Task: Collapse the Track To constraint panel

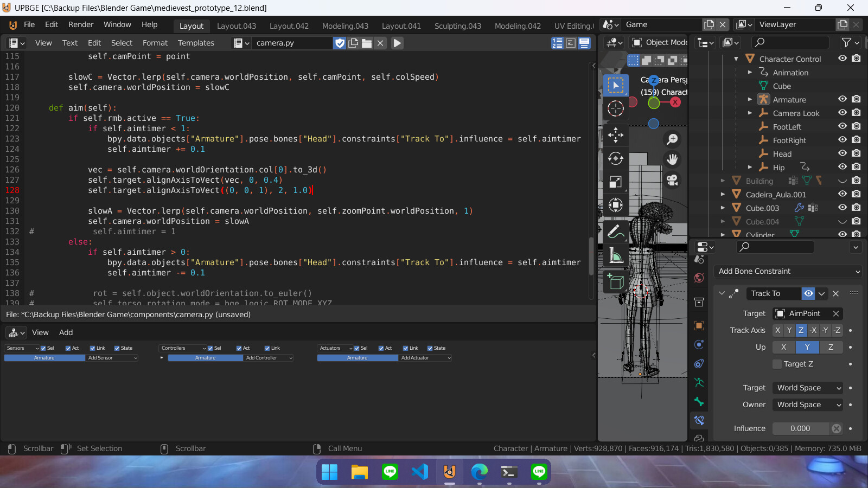Action: [722, 293]
